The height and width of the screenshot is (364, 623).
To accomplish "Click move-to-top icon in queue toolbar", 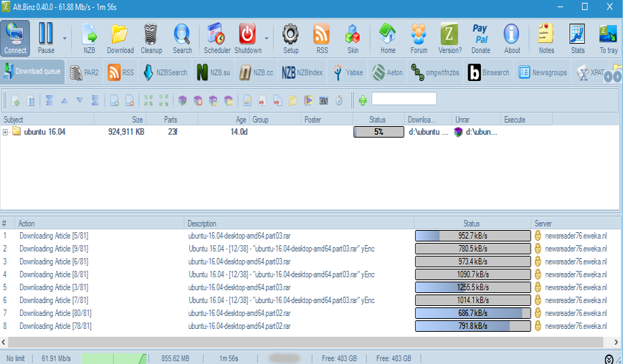I will pyautogui.click(x=49, y=100).
